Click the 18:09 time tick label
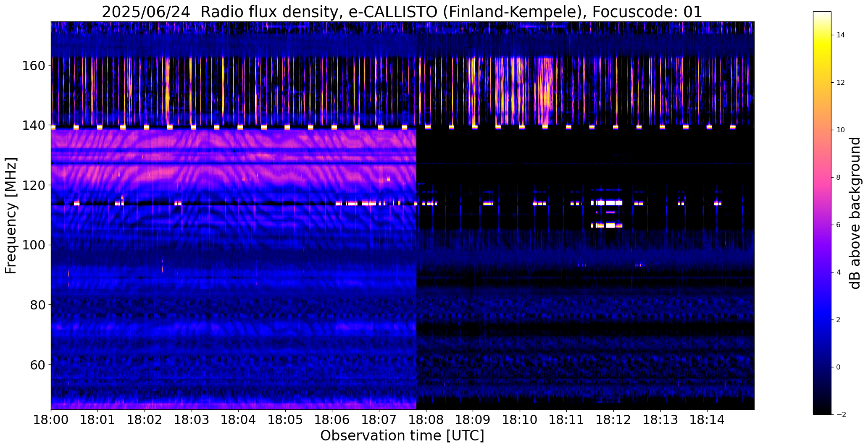 pyautogui.click(x=473, y=420)
